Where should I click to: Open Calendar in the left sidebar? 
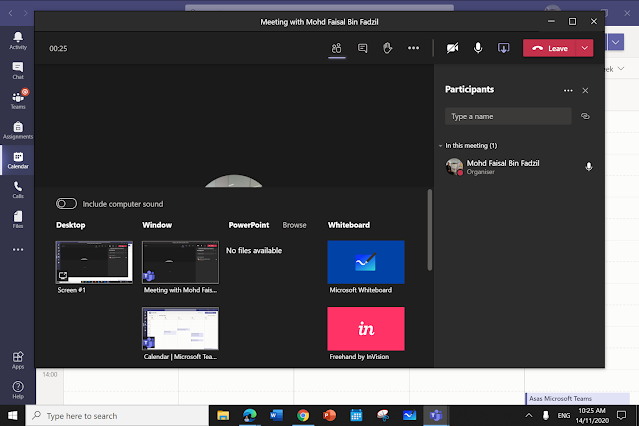18,160
